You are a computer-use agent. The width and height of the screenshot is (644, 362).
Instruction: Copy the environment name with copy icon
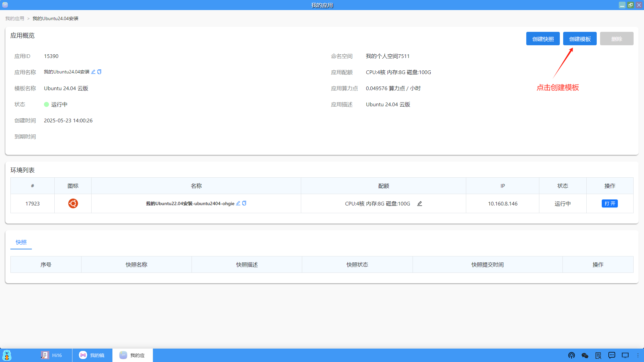pos(244,203)
